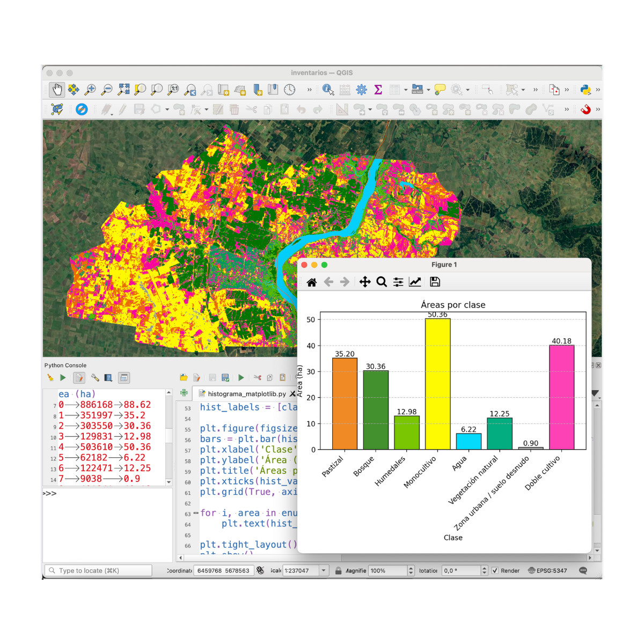Zoom to native resolution 1:1

pos(173,90)
